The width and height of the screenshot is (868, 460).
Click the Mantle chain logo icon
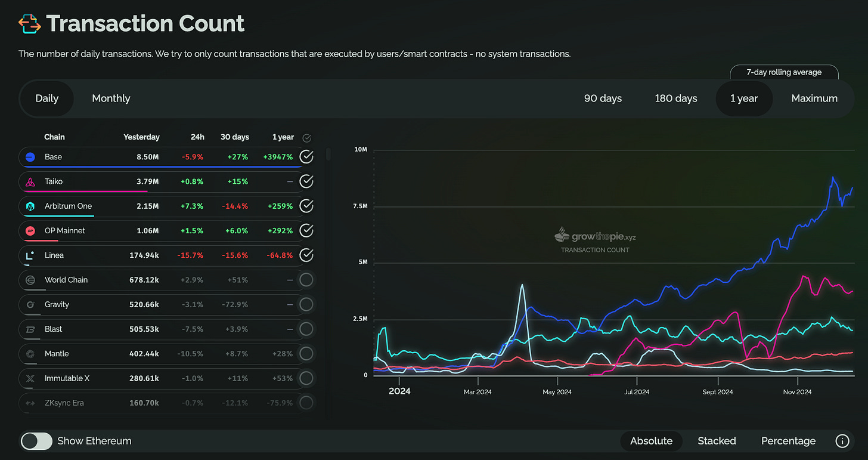pyautogui.click(x=30, y=354)
